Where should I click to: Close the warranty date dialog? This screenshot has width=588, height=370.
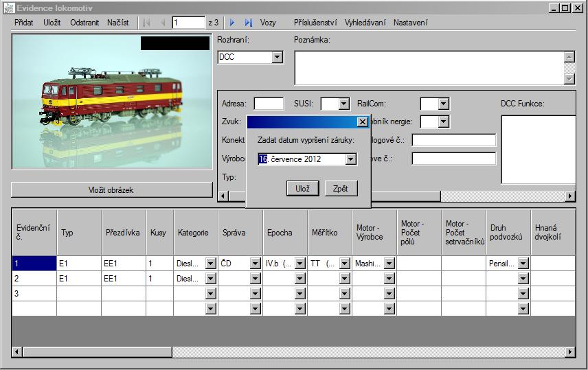(x=363, y=122)
